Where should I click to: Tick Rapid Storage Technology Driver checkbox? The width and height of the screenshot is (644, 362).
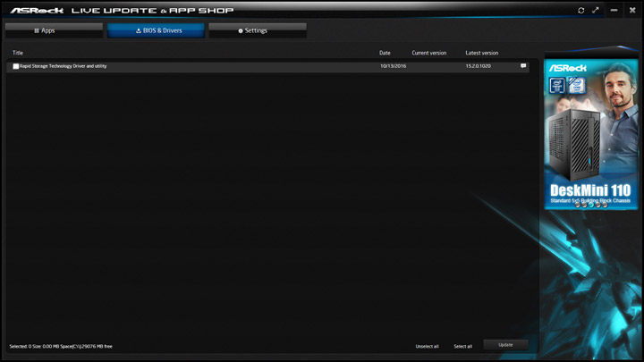coord(15,66)
